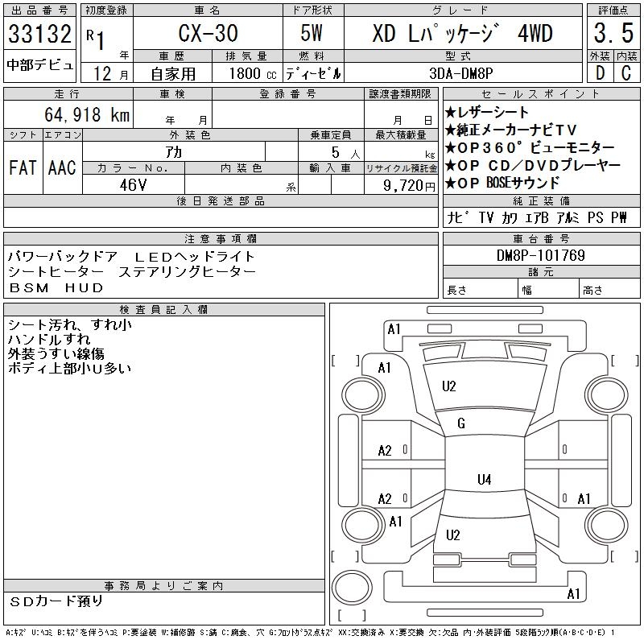Click the U2 dent marker on the hood

[x=449, y=386]
